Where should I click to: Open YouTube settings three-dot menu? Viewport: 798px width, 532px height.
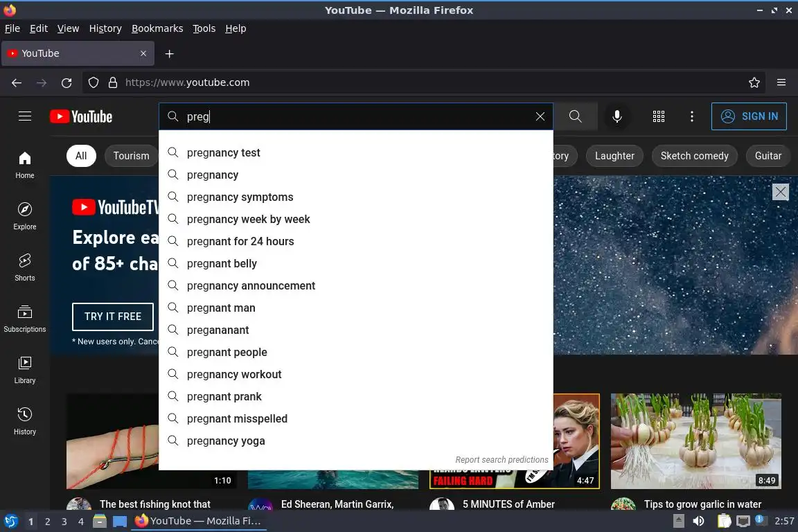[x=691, y=116]
